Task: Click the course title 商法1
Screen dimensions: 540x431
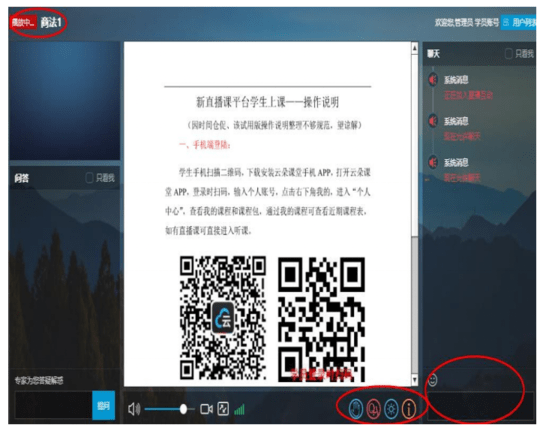Action: (x=51, y=23)
